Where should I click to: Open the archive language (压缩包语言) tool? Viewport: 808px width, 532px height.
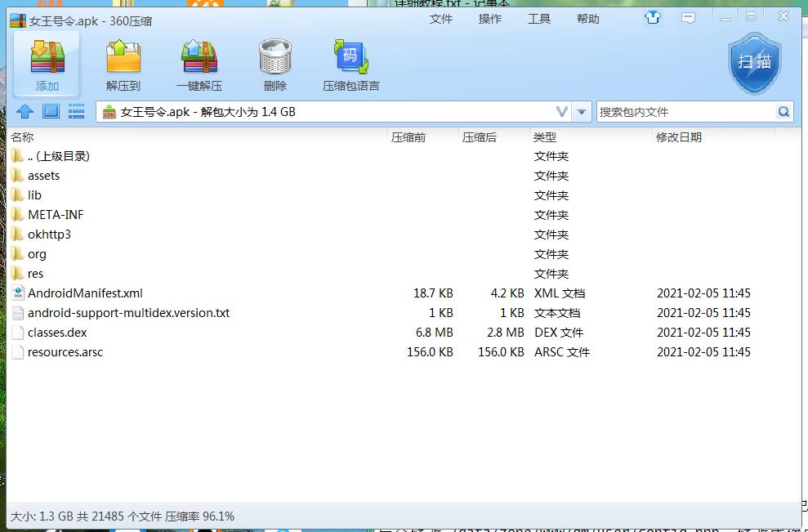click(x=351, y=58)
